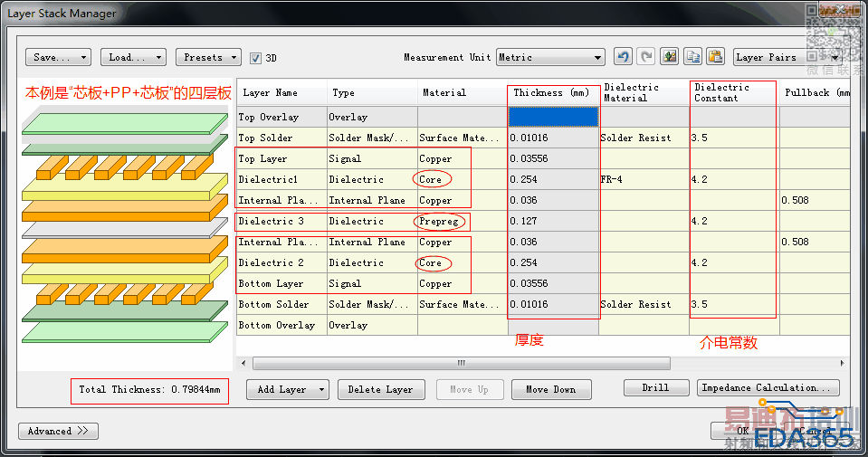This screenshot has height=457, width=868.
Task: Click the Thickness (mm) column header
Action: click(x=553, y=93)
